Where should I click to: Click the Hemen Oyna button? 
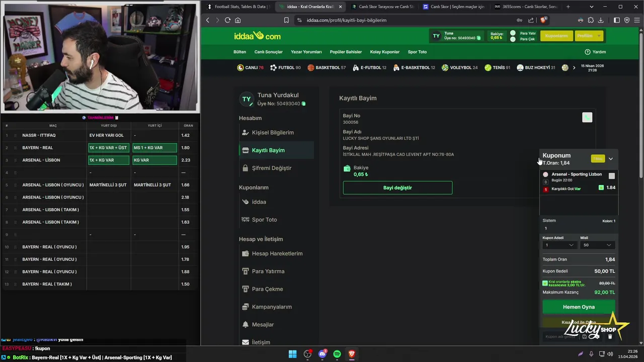(579, 307)
